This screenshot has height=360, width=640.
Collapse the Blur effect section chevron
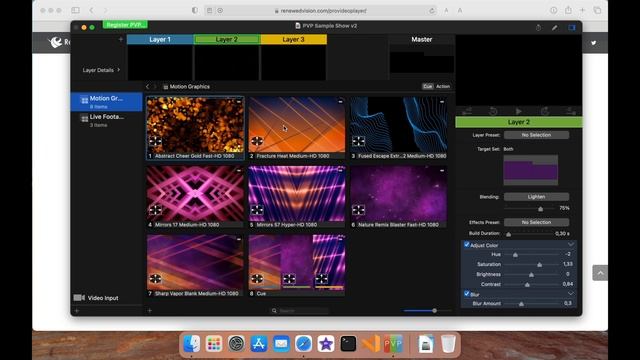pyautogui.click(x=571, y=293)
